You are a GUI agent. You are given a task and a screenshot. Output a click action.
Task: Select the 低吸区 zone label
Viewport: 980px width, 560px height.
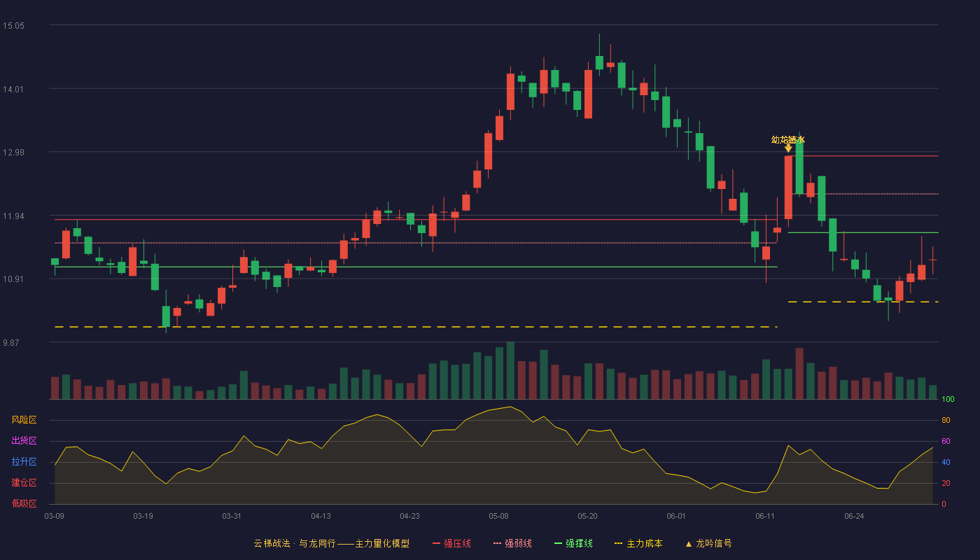pyautogui.click(x=24, y=503)
